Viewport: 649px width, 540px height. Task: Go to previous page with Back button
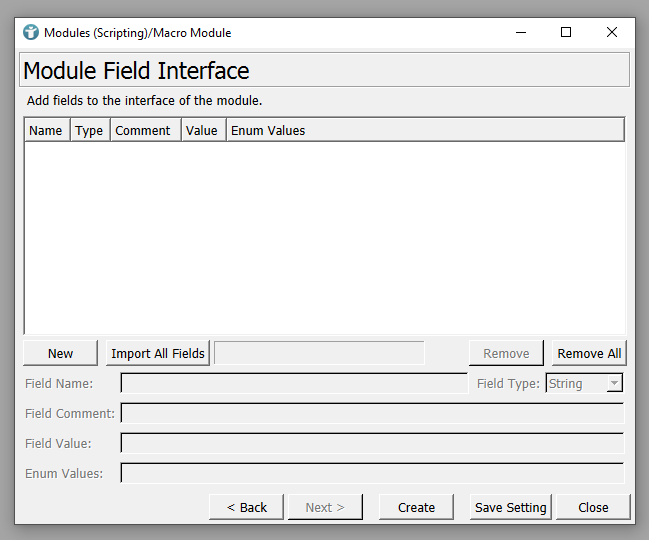pyautogui.click(x=246, y=507)
